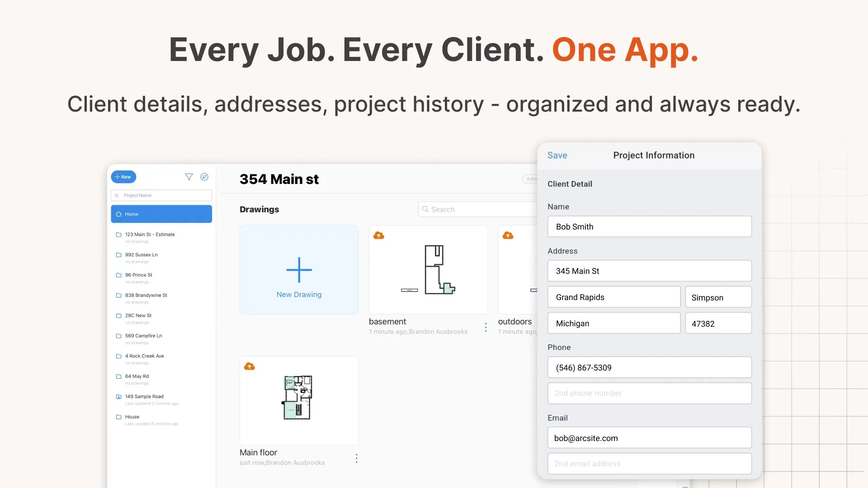Image resolution: width=868 pixels, height=488 pixels.
Task: Click cloud upload icon on outdoors drawing
Action: 508,235
